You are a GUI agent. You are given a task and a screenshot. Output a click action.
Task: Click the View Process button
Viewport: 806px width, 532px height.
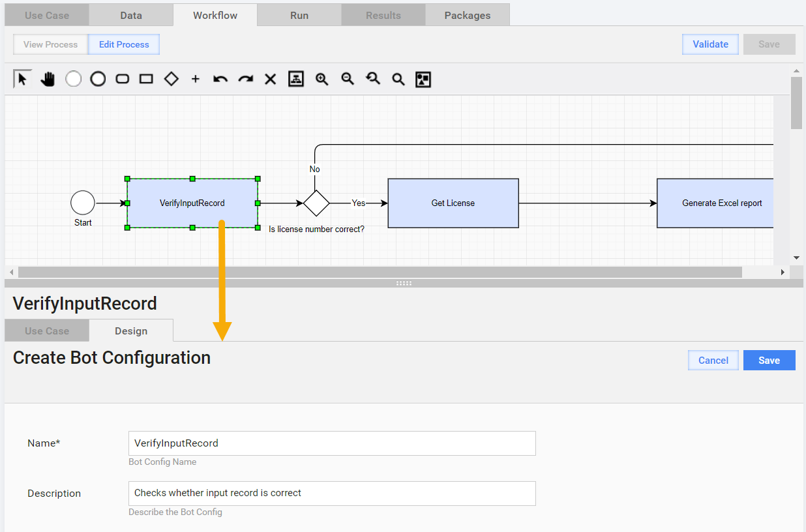point(50,44)
